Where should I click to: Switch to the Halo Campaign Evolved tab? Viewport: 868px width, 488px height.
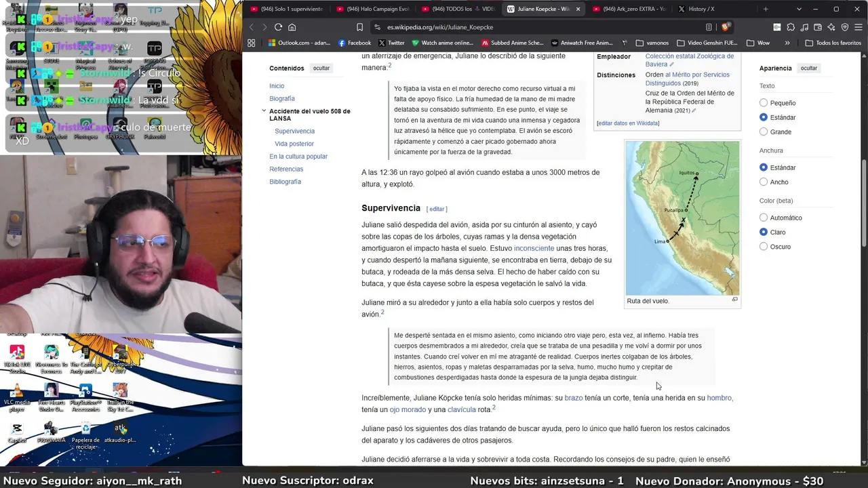click(x=372, y=9)
